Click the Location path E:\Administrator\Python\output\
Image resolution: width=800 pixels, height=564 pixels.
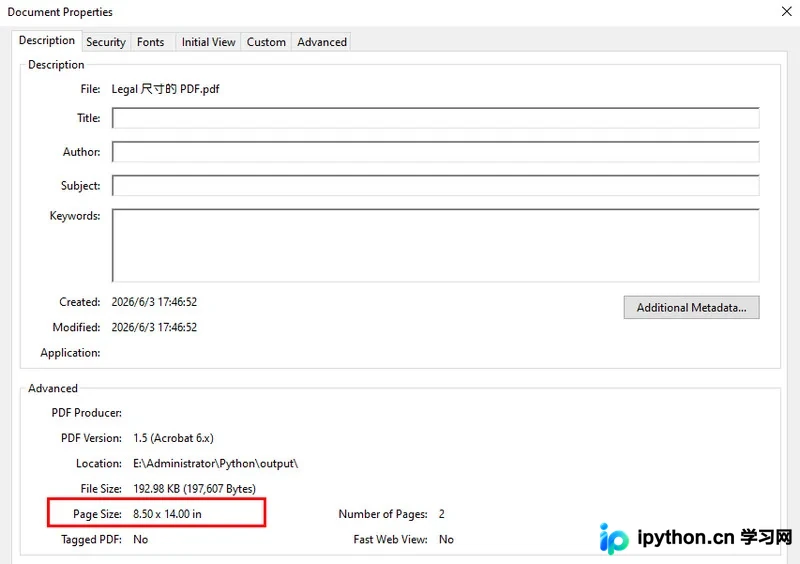(x=215, y=463)
